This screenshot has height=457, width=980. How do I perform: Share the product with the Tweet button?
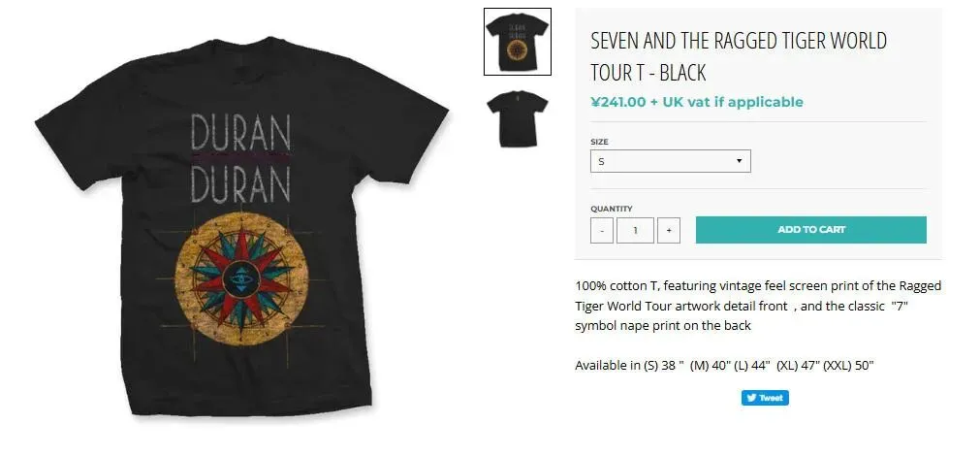(765, 398)
